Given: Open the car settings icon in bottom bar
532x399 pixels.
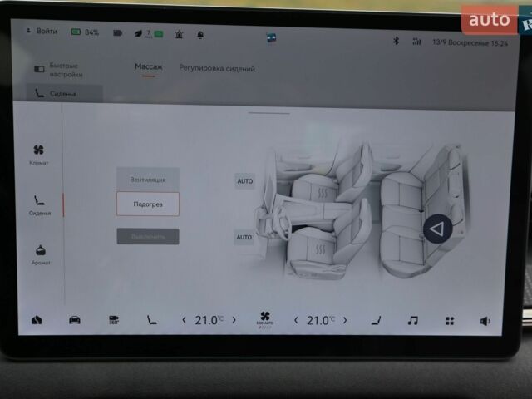Looking at the screenshot, I should [x=75, y=320].
